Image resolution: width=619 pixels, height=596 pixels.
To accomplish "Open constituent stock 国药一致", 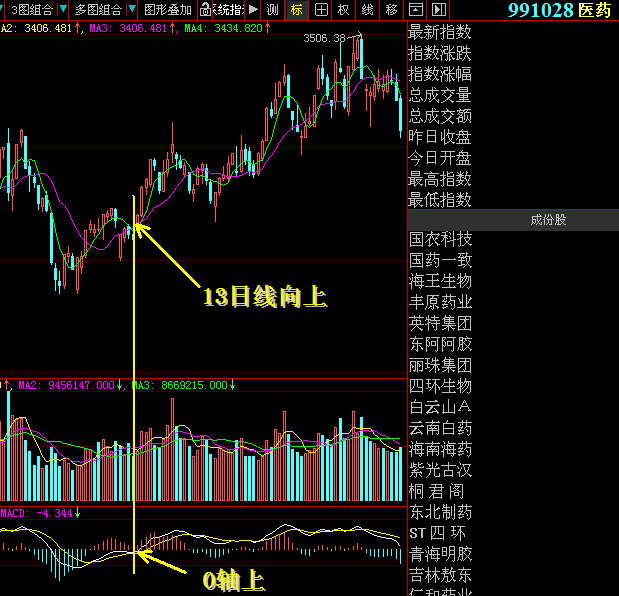I will tap(441, 261).
